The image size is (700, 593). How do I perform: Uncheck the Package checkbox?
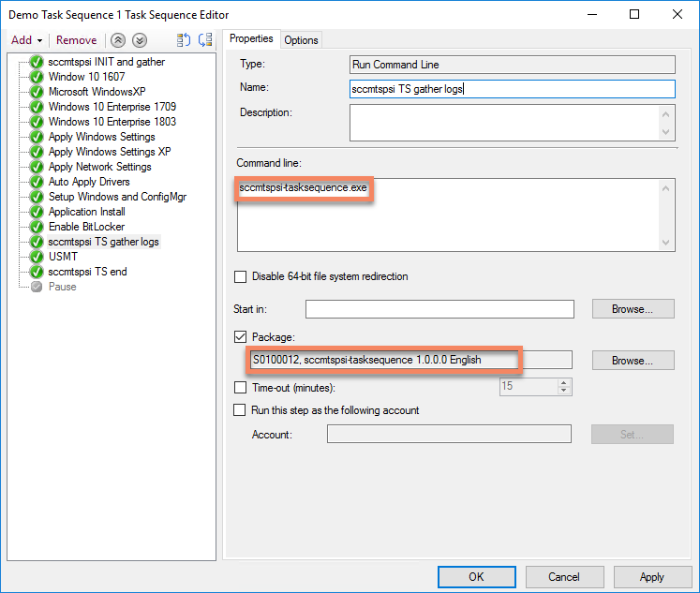tap(241, 336)
